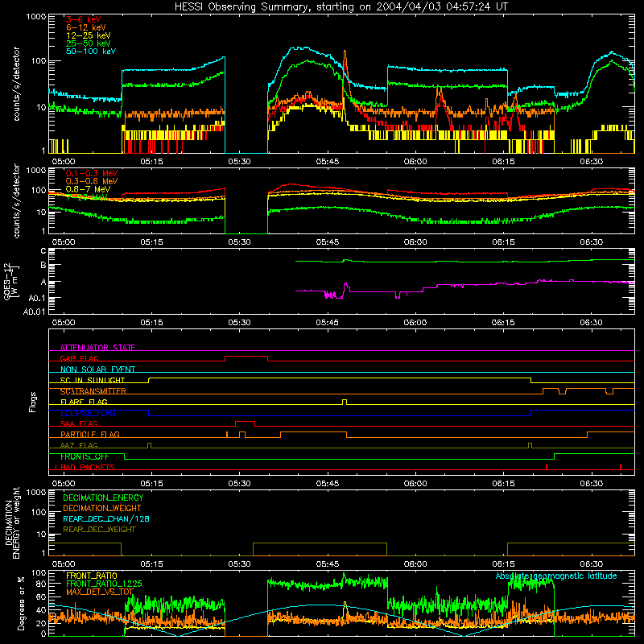Click the FRONTS_OFF flag label
The height and width of the screenshot is (644, 644).
click(85, 456)
